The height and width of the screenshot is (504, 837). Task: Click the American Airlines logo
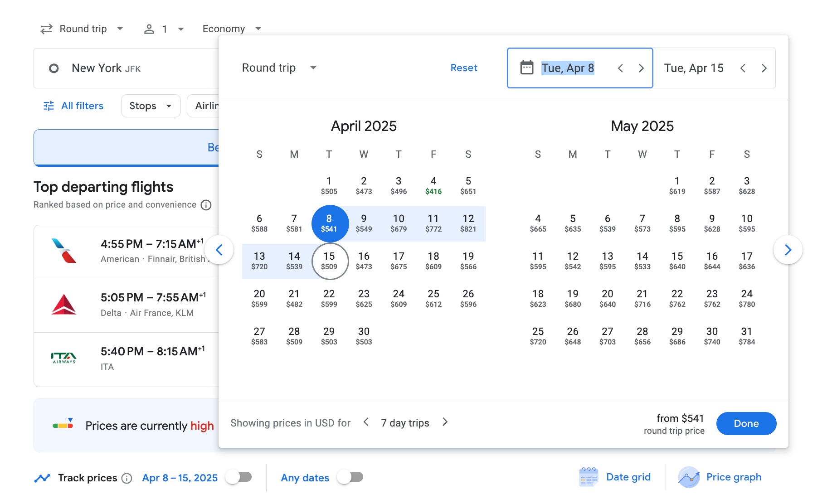(x=64, y=251)
